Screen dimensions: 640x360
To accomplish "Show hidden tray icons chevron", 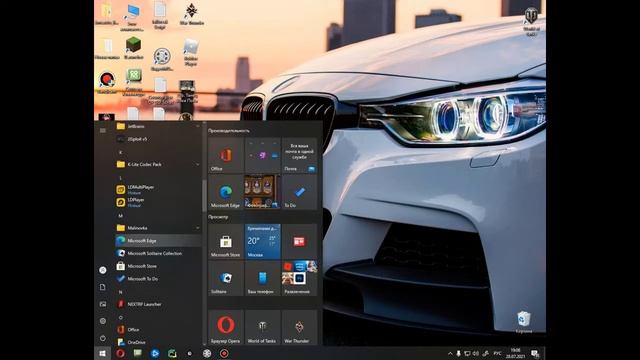I will (450, 353).
